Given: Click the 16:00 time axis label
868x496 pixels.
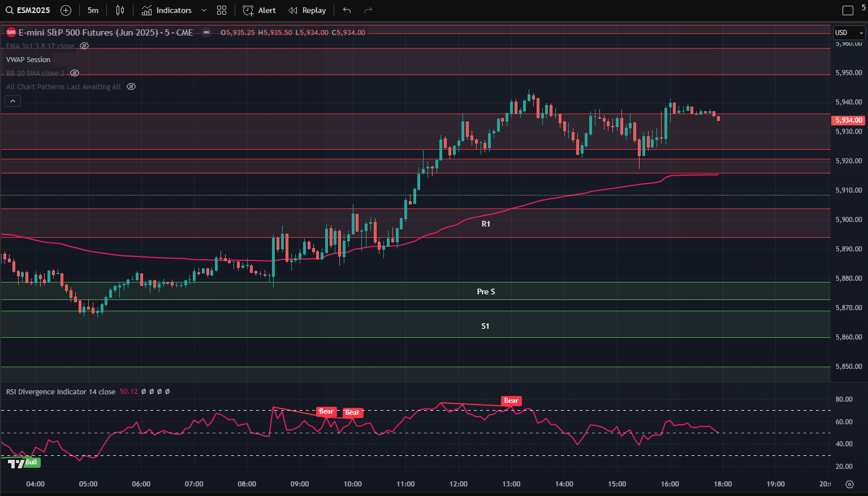Looking at the screenshot, I should tap(670, 484).
